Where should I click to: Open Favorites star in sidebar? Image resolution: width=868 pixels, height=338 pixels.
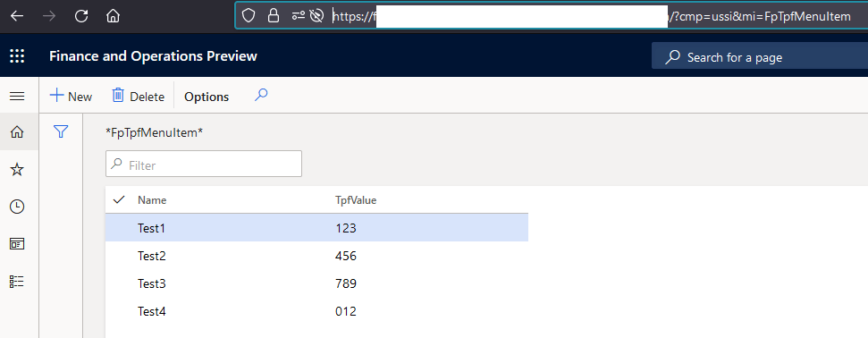tap(17, 170)
